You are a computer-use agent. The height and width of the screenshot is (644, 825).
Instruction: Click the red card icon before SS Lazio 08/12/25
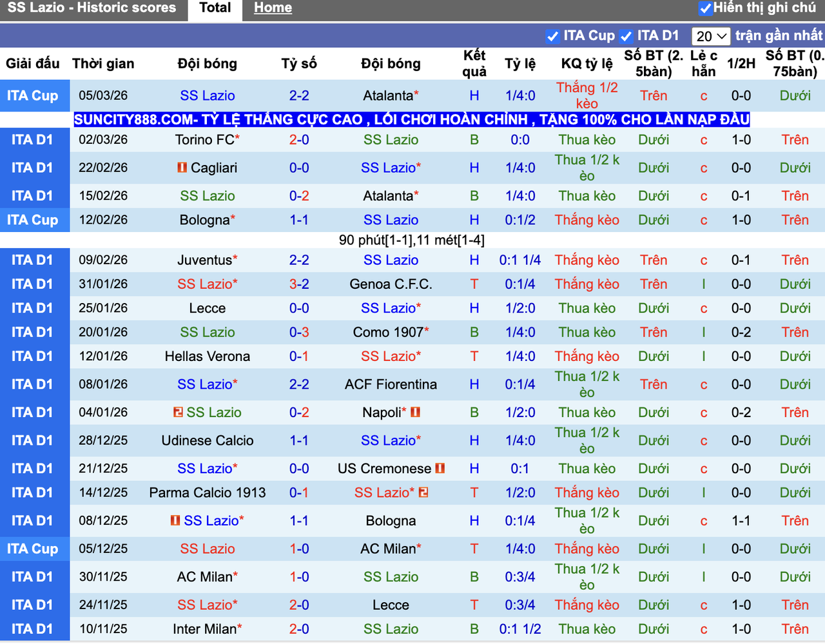point(175,520)
